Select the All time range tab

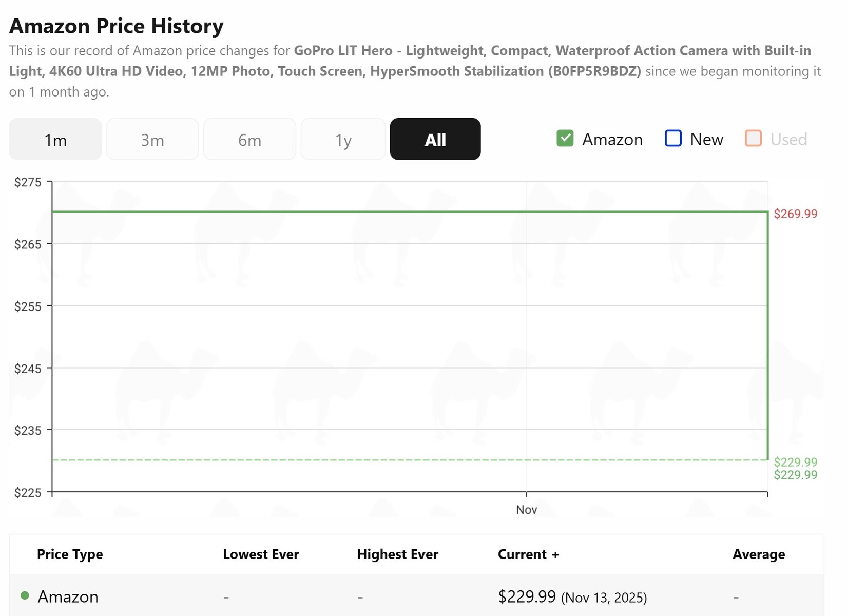tap(435, 140)
